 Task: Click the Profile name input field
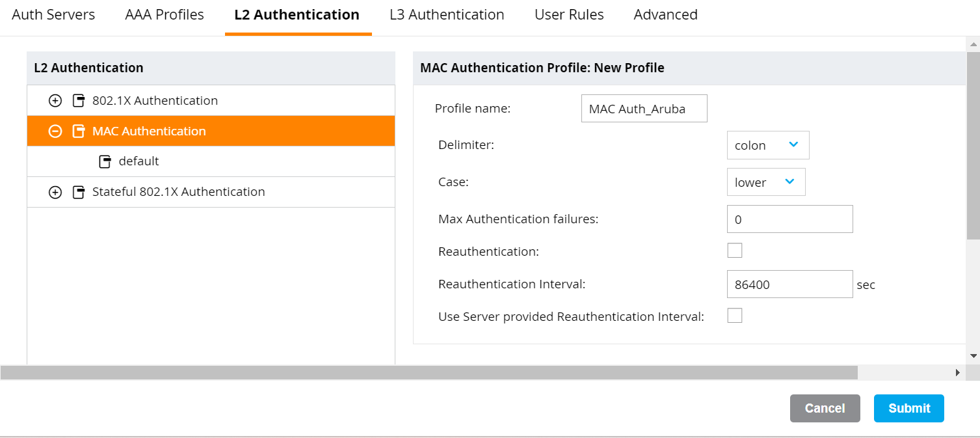(x=644, y=109)
